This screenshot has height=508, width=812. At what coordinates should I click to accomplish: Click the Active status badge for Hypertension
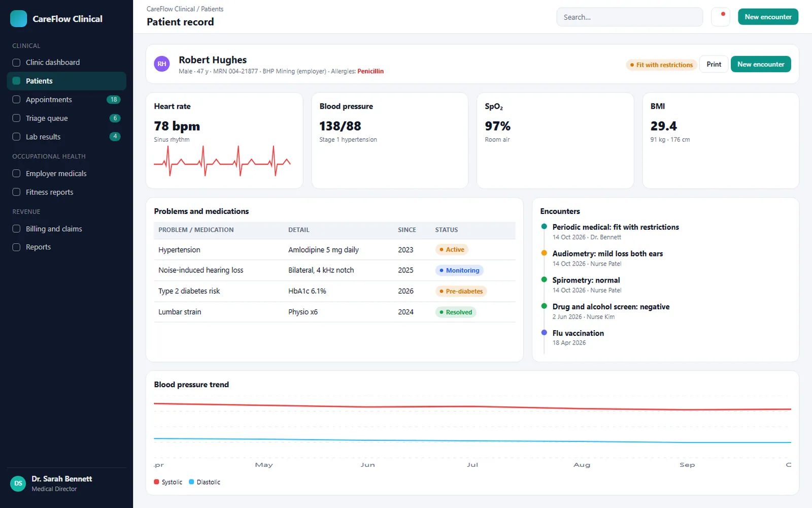(452, 249)
